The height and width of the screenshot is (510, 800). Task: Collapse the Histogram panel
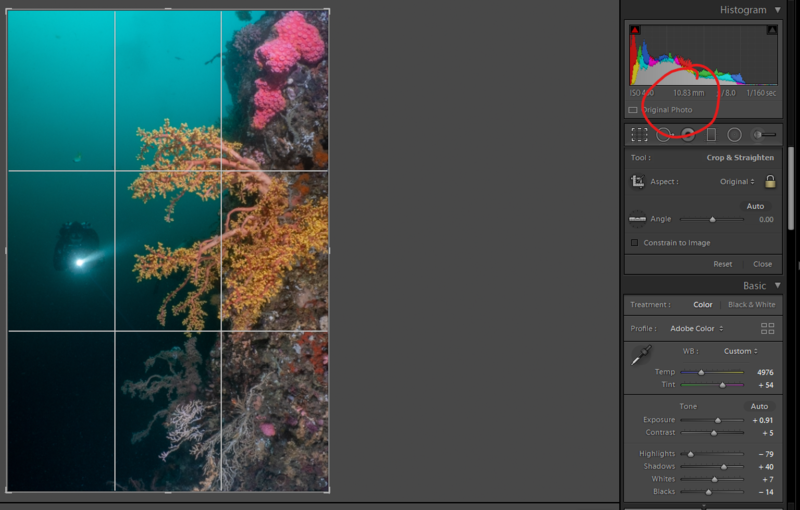click(778, 10)
